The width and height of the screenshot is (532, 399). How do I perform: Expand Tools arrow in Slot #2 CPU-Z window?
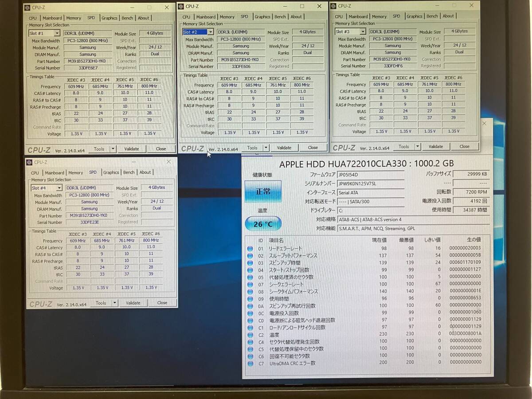point(266,148)
